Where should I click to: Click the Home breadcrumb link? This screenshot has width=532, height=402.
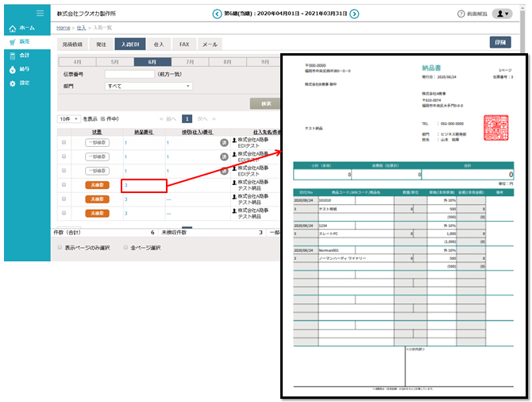[63, 28]
